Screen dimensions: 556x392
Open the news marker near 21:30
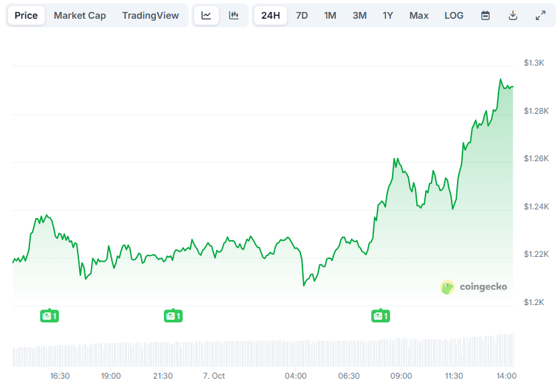click(173, 316)
